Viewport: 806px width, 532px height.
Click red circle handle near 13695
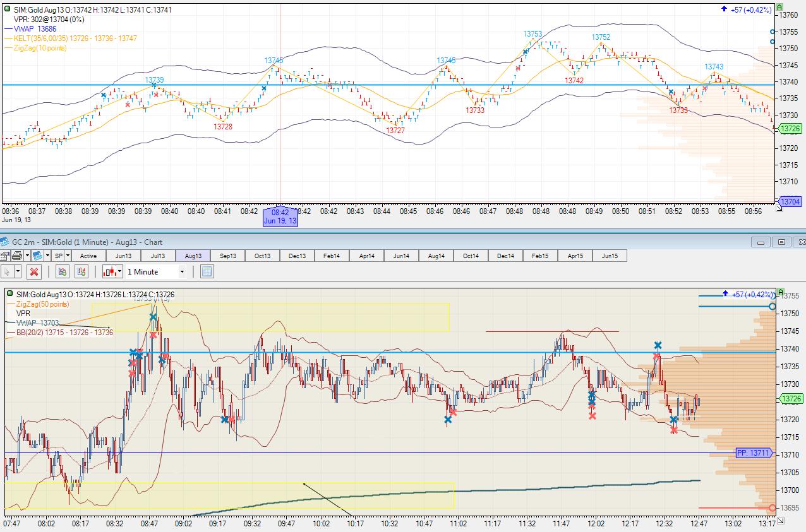coord(772,508)
